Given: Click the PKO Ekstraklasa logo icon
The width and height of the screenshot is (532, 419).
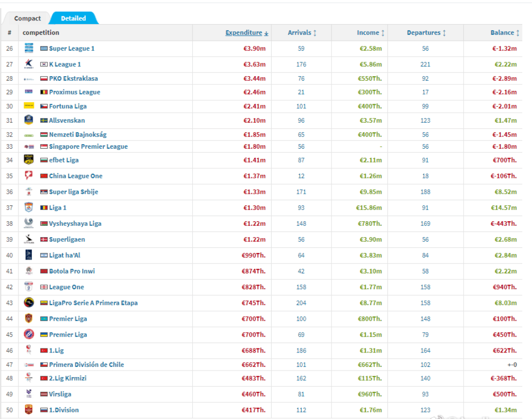Looking at the screenshot, I should point(29,79).
